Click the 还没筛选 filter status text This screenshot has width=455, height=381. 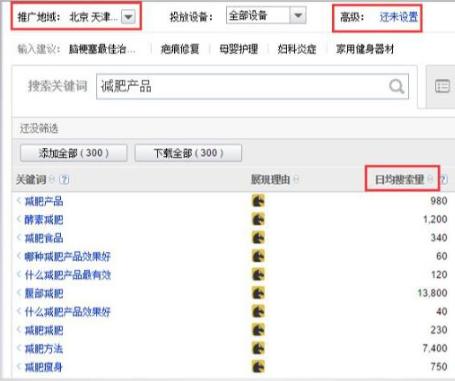(x=39, y=128)
